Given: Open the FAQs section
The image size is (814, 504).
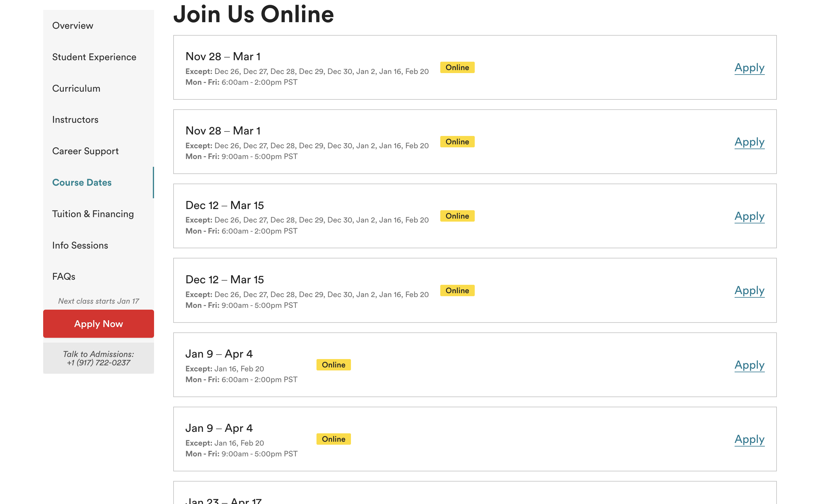Looking at the screenshot, I should click(64, 276).
